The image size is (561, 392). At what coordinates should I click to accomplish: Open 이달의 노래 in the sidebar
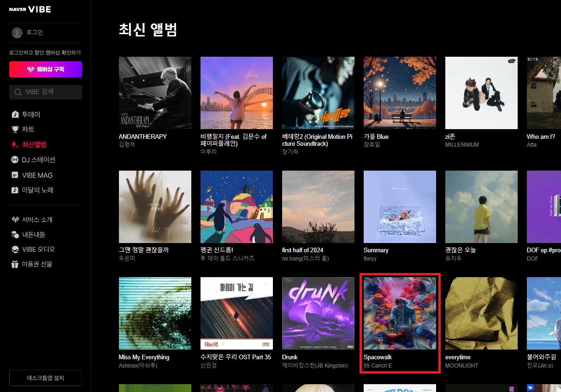tap(38, 190)
